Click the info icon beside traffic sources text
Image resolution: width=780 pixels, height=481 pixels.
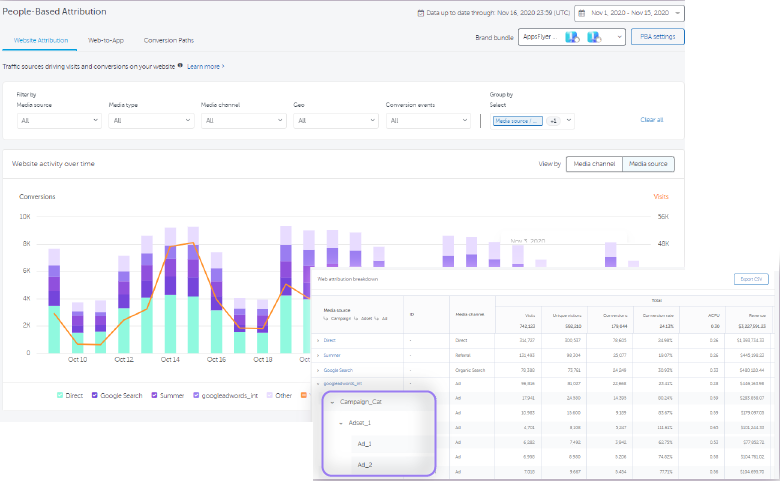[180, 65]
